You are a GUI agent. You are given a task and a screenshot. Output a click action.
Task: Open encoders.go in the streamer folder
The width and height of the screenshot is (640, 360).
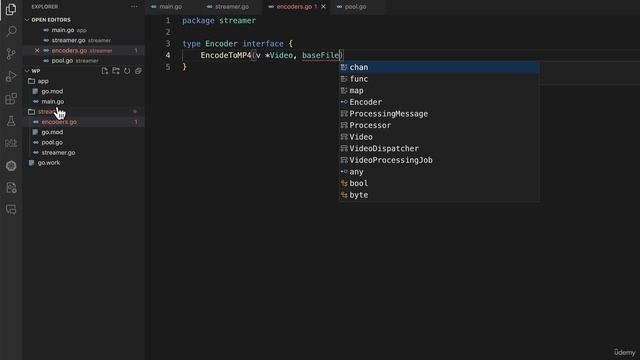[59, 122]
